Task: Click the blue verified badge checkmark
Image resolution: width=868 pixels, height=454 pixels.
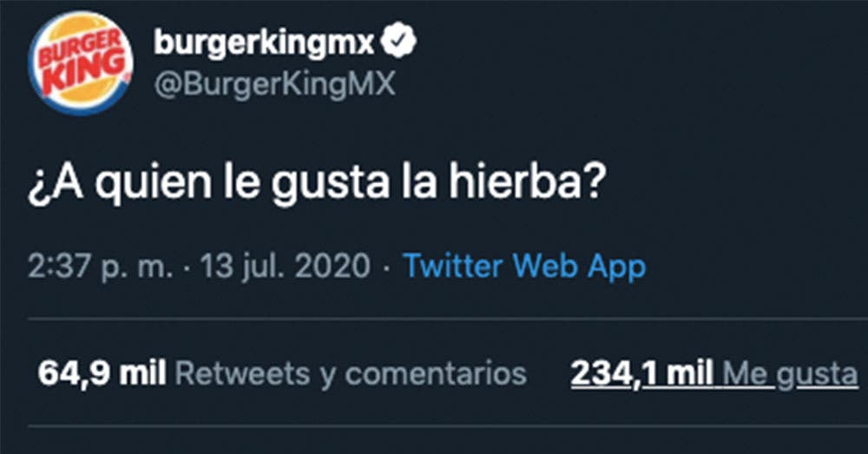Action: (x=399, y=43)
